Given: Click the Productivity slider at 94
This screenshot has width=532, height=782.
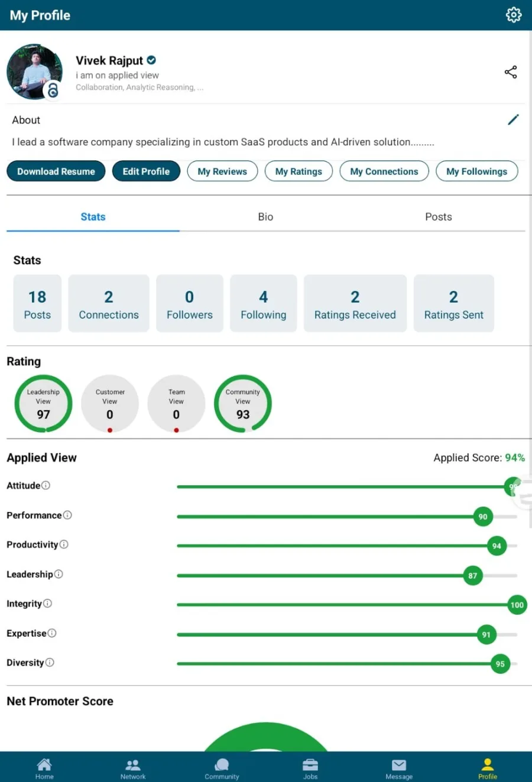Looking at the screenshot, I should click(497, 546).
